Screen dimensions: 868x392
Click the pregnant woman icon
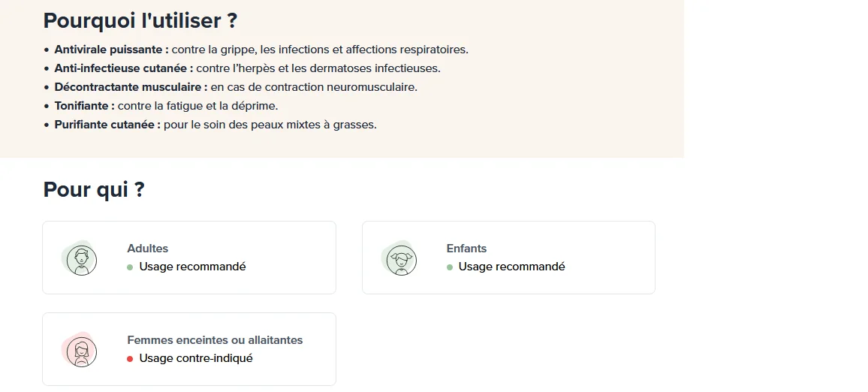[81, 351]
